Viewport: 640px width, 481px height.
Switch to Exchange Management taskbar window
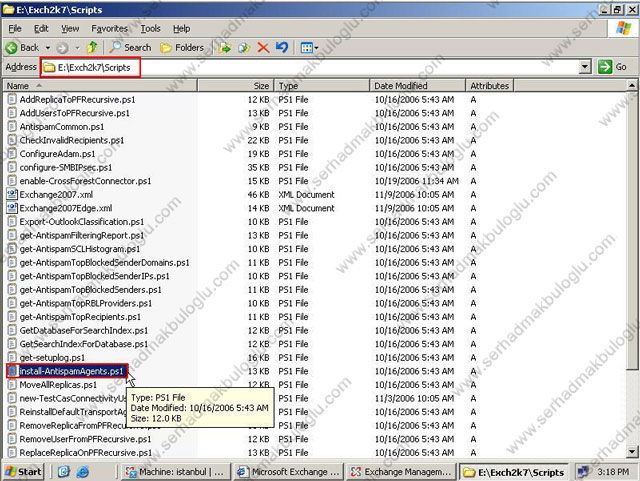(402, 472)
